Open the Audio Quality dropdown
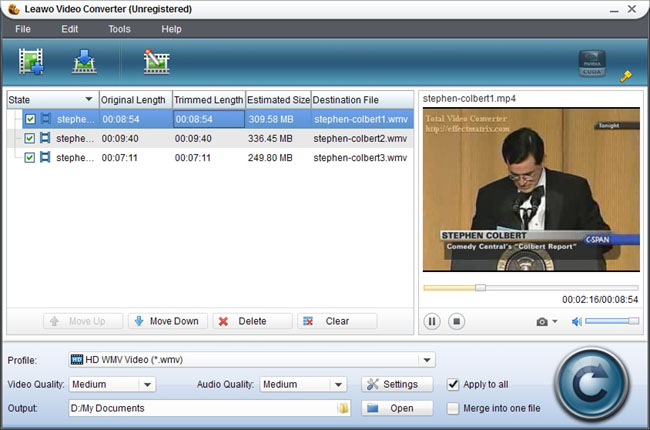650x430 pixels. coord(338,384)
